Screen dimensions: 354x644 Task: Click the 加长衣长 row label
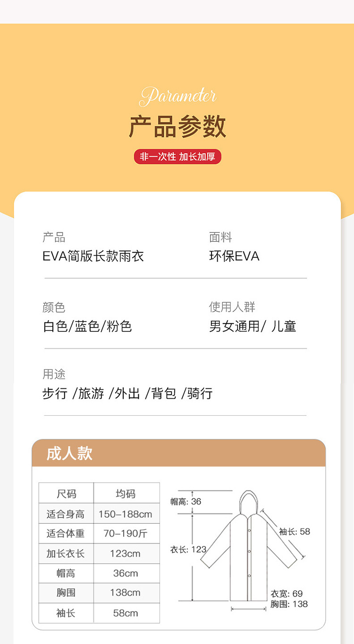point(66,553)
